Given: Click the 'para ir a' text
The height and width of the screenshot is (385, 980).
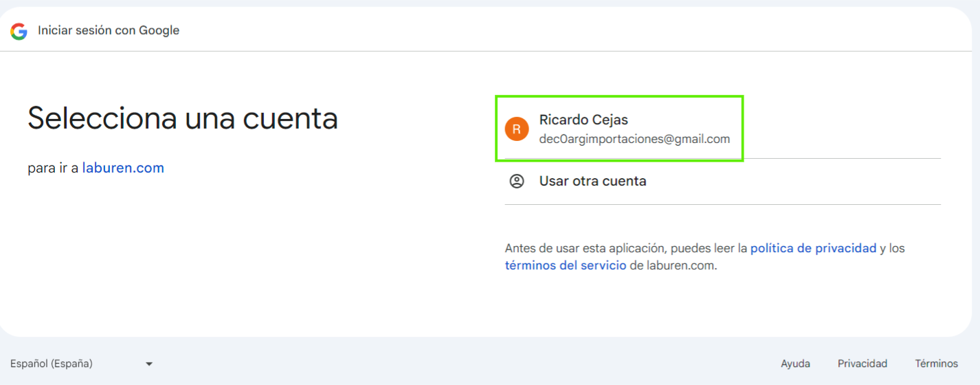Looking at the screenshot, I should point(53,168).
